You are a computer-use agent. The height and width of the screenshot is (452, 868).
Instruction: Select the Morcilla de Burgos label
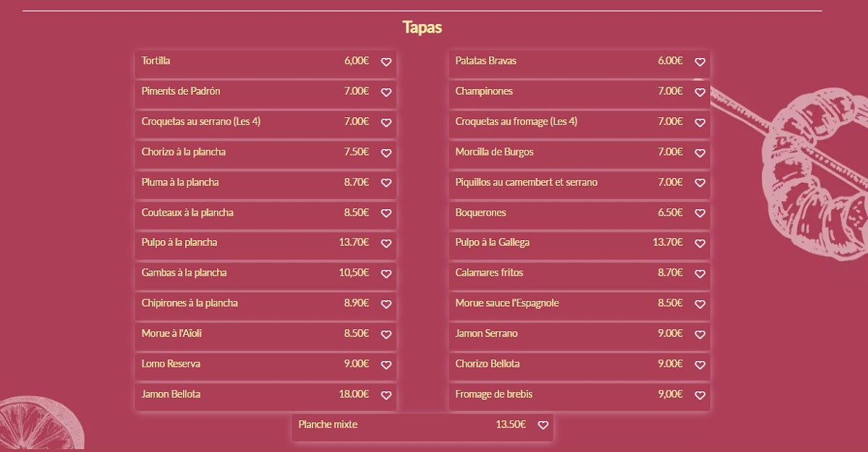coord(495,152)
